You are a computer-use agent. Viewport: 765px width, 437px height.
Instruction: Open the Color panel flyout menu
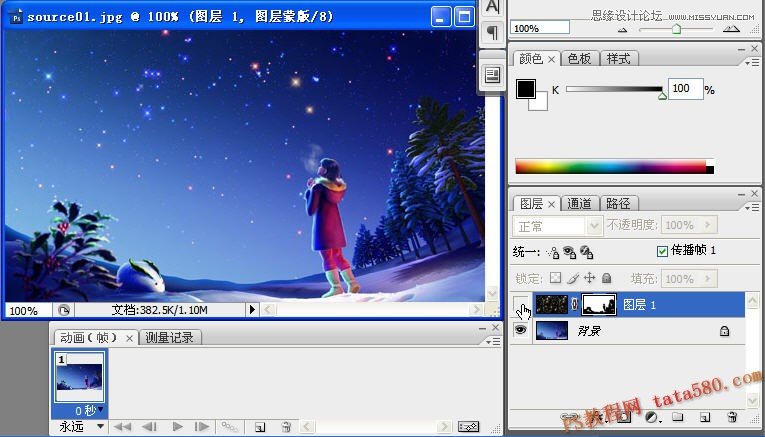pos(753,62)
